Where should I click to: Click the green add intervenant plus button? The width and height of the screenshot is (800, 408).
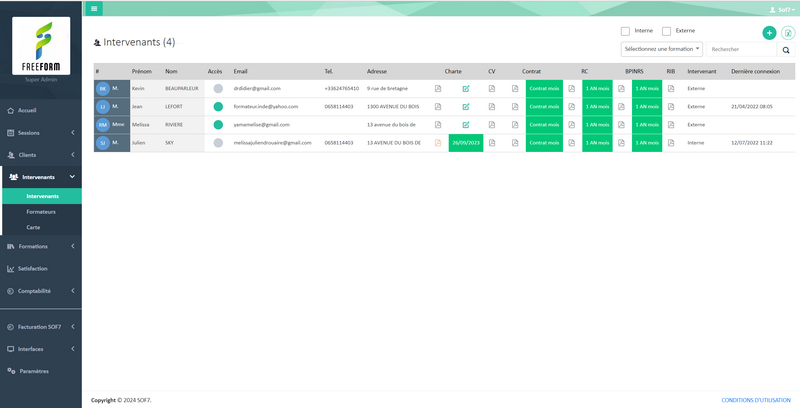[769, 33]
